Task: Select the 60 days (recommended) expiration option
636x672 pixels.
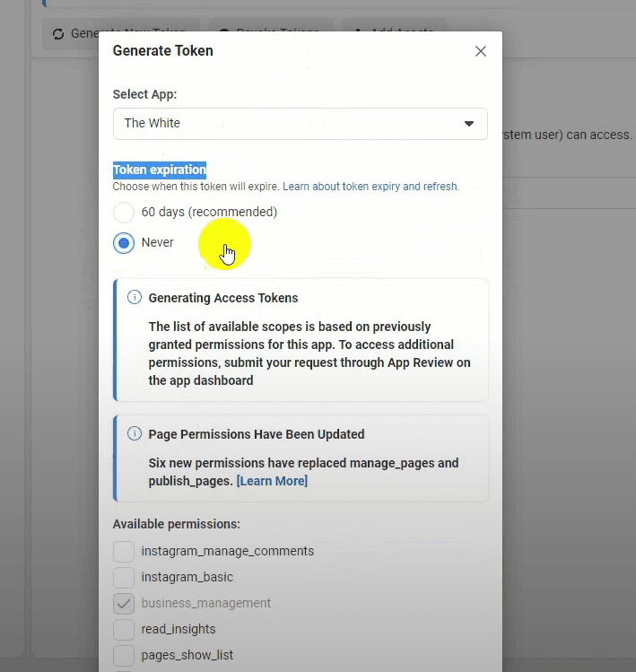Action: click(x=124, y=213)
